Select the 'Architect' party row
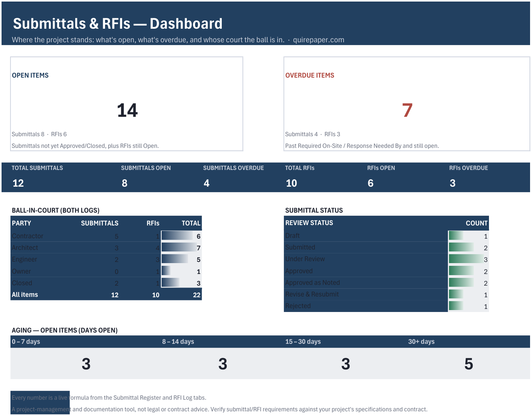Screen dimensions: 532x416 coord(106,248)
